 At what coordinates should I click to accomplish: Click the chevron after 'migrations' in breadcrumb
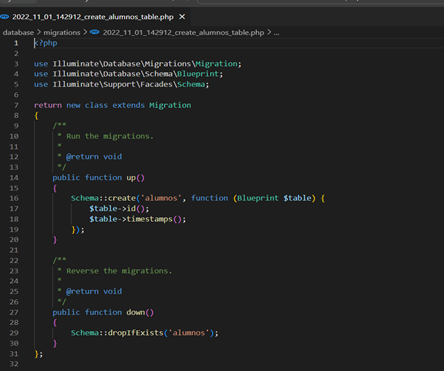(x=85, y=32)
